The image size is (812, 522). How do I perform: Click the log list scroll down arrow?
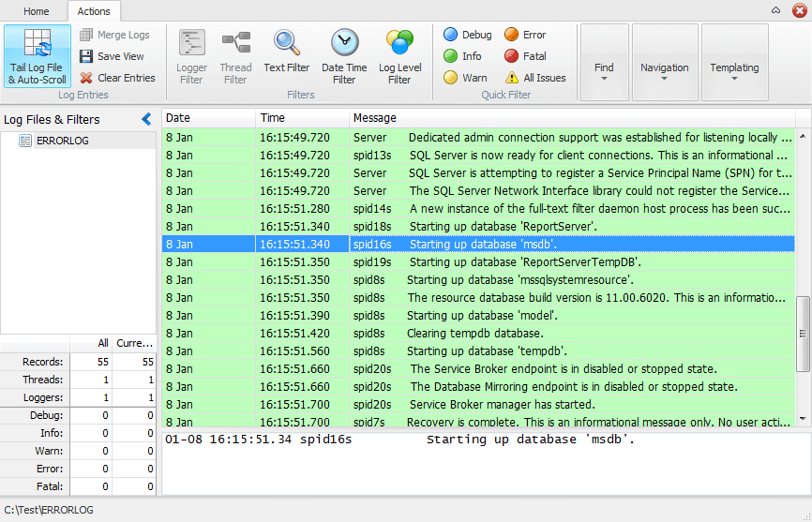click(803, 419)
